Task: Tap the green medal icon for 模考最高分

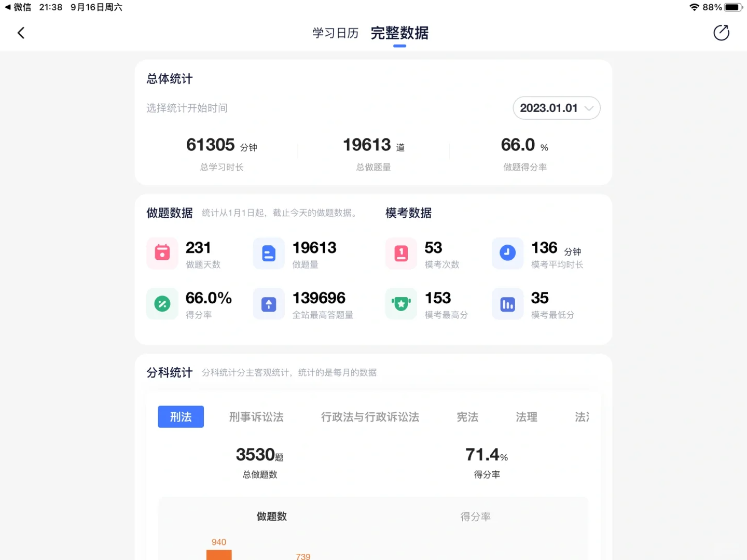Action: tap(401, 304)
